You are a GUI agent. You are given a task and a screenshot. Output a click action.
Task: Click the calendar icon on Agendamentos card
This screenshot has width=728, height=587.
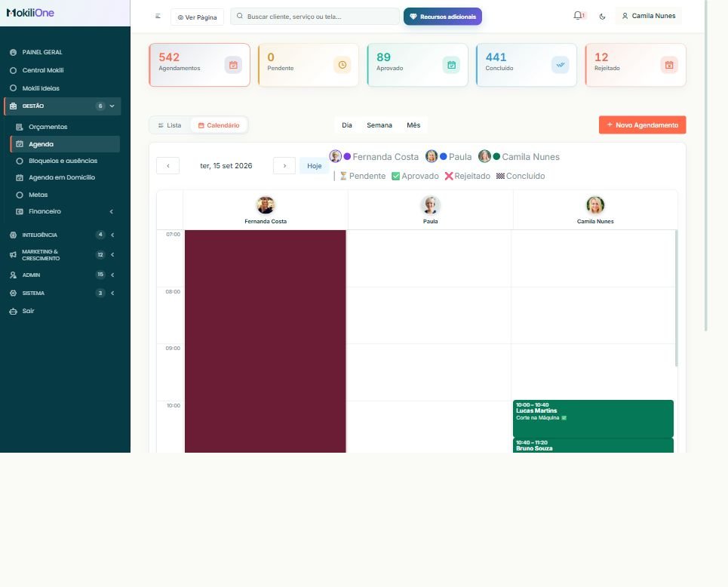point(233,65)
